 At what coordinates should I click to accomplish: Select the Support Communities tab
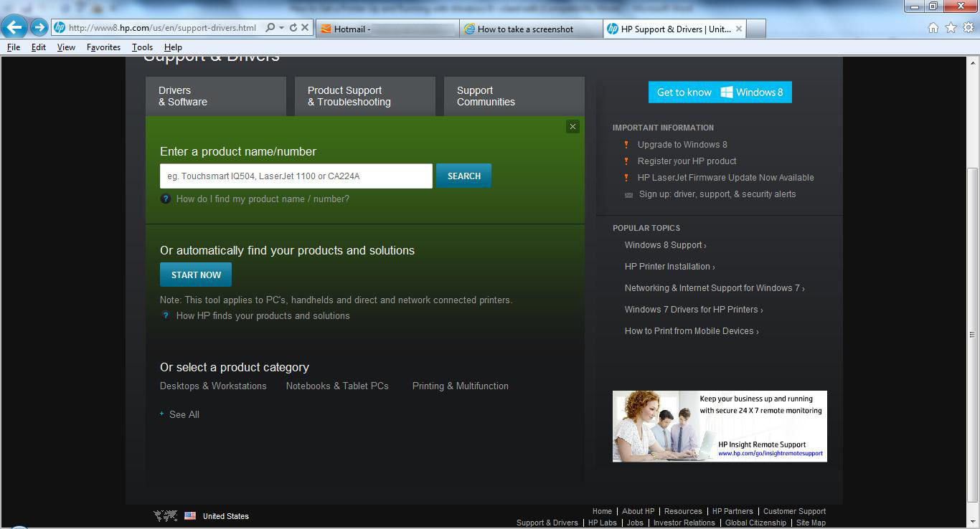514,96
